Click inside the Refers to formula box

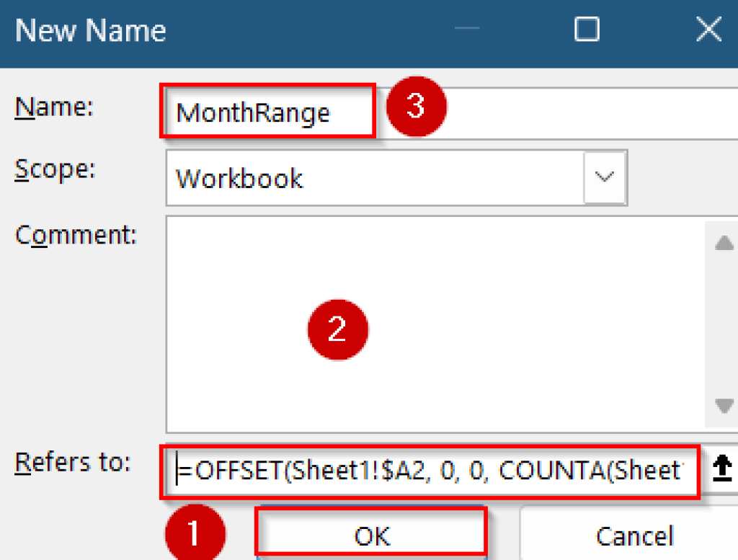[432, 471]
